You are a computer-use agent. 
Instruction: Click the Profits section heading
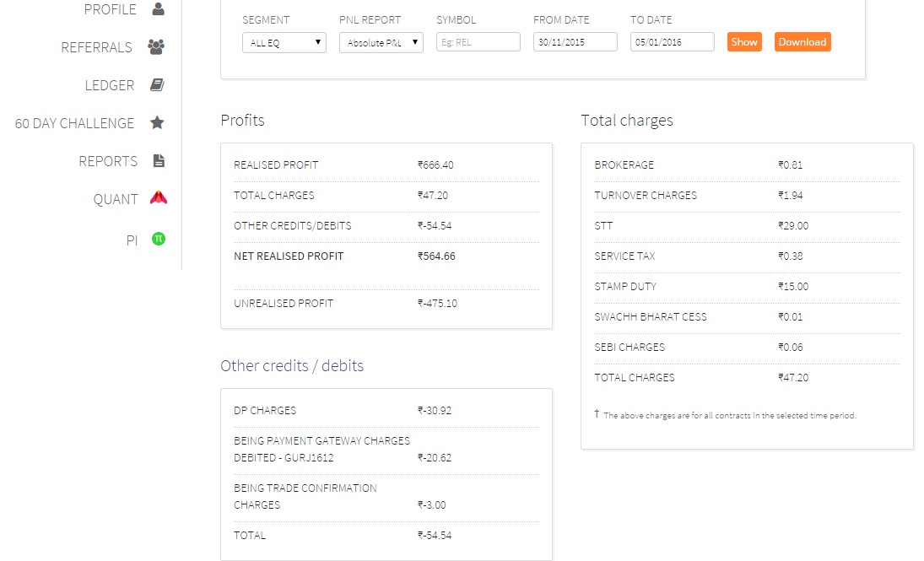pyautogui.click(x=242, y=120)
